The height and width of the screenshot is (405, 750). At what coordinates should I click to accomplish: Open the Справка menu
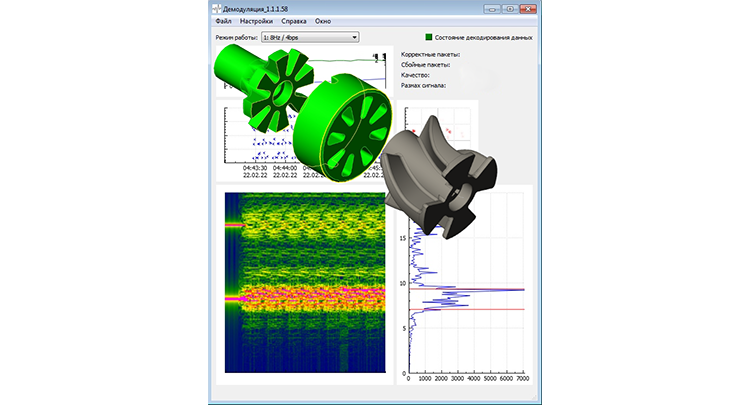click(x=294, y=21)
